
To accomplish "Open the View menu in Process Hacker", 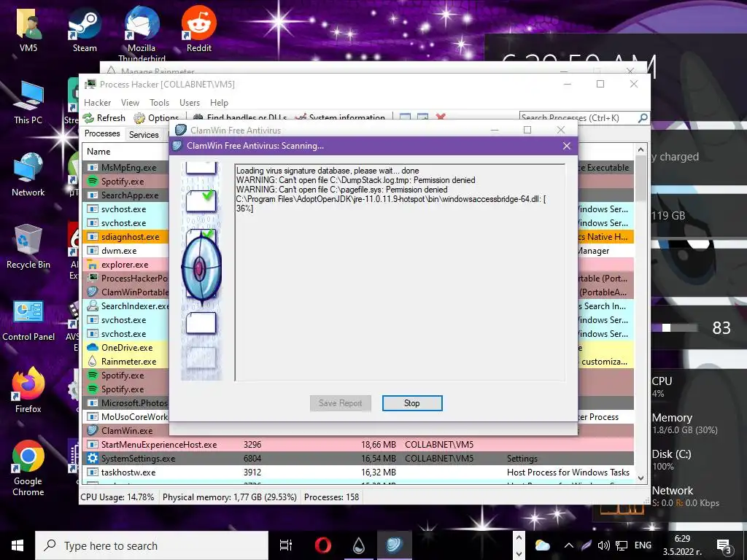I will [x=130, y=102].
